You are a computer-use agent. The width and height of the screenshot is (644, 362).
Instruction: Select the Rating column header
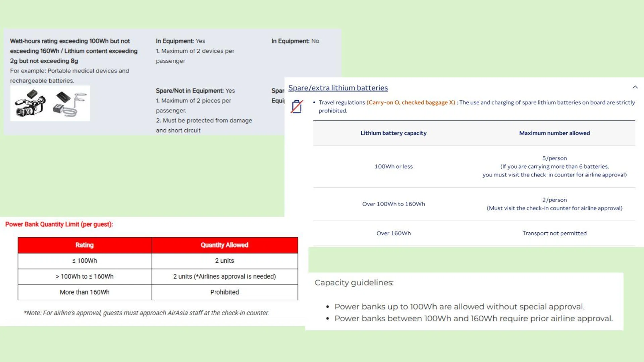pyautogui.click(x=85, y=245)
